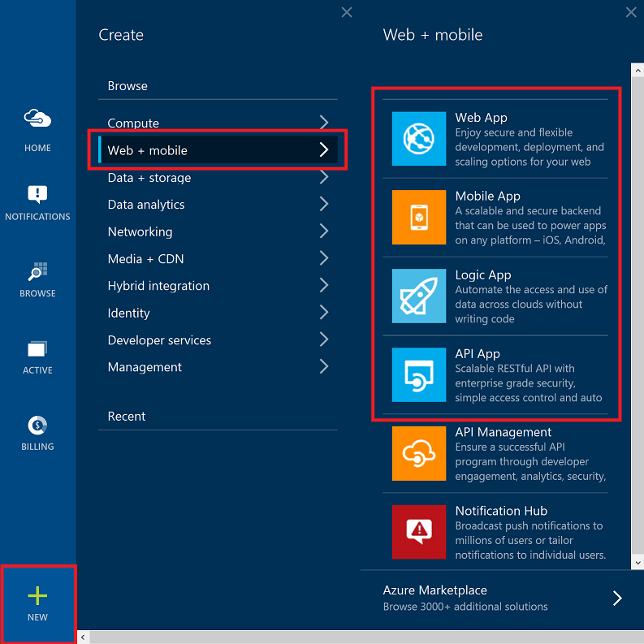
Task: Click 'Browse 3000+ additional solutions' text
Action: pos(465,607)
